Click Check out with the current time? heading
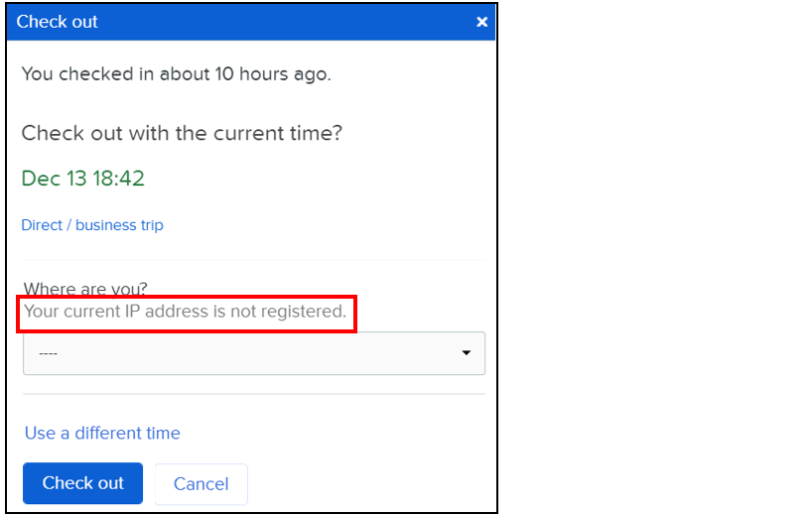 point(182,133)
